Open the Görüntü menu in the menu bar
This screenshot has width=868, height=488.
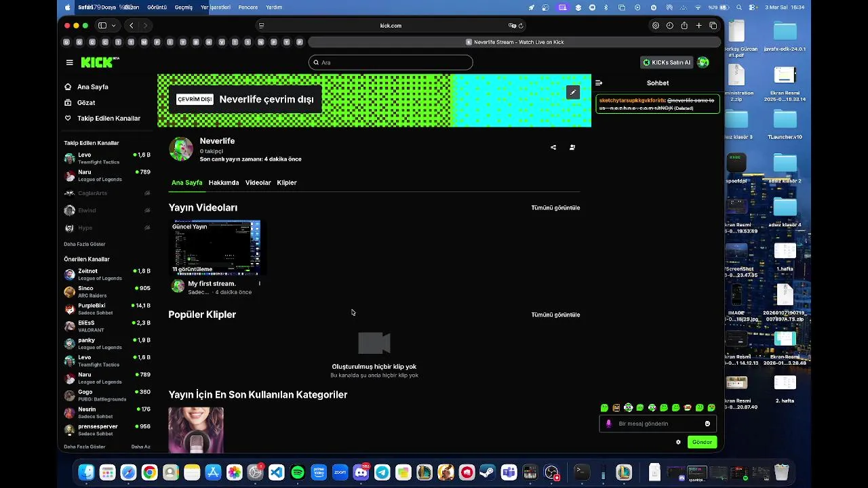(x=157, y=7)
